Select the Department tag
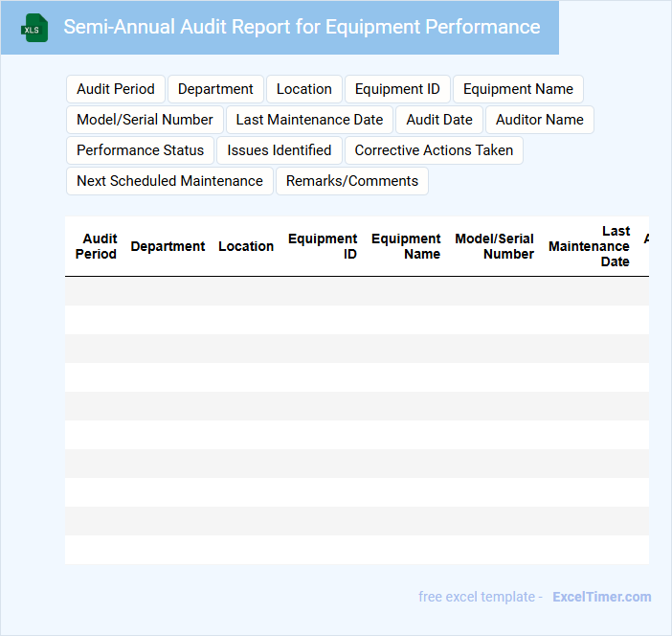Image resolution: width=672 pixels, height=636 pixels. (x=215, y=89)
